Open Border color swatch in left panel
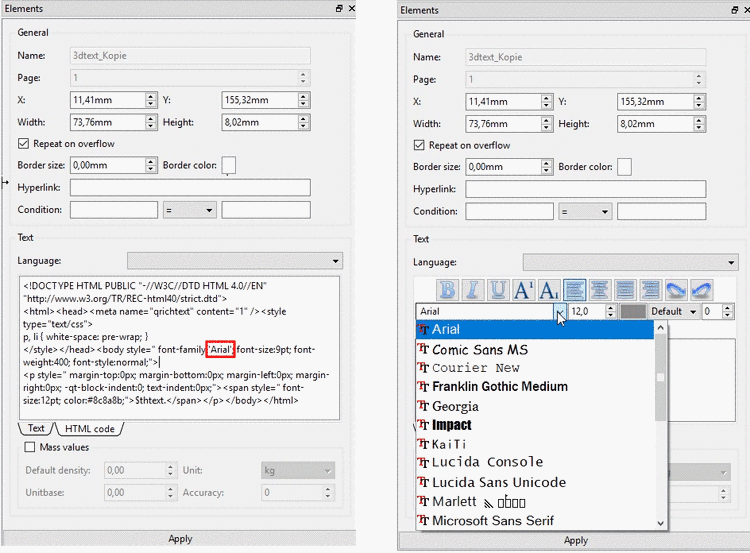Screen dimensions: 750x553 [x=229, y=166]
